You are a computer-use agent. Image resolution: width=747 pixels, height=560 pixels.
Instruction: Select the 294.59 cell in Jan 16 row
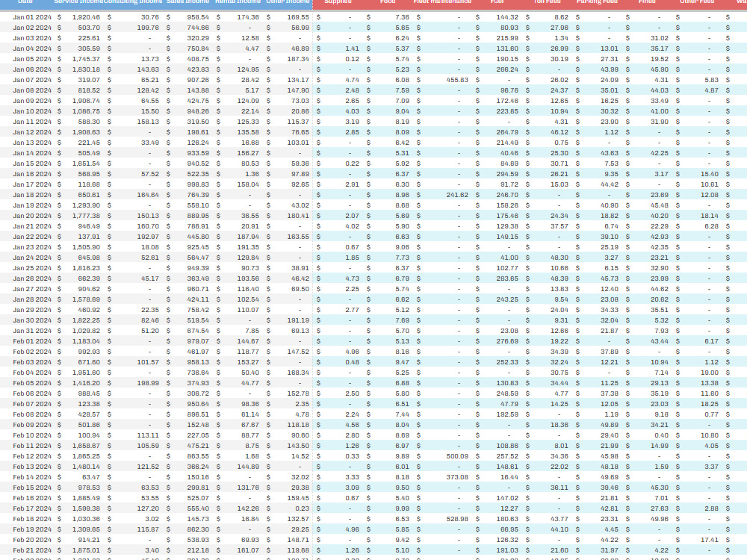[507, 174]
